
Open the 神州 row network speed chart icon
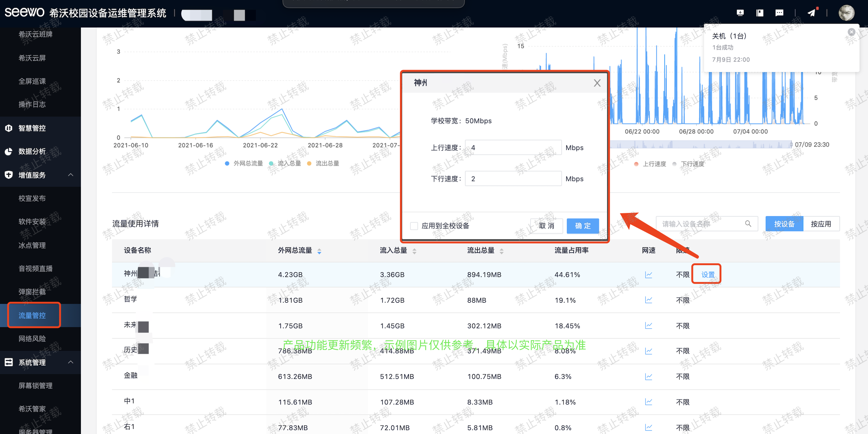pyautogui.click(x=648, y=275)
